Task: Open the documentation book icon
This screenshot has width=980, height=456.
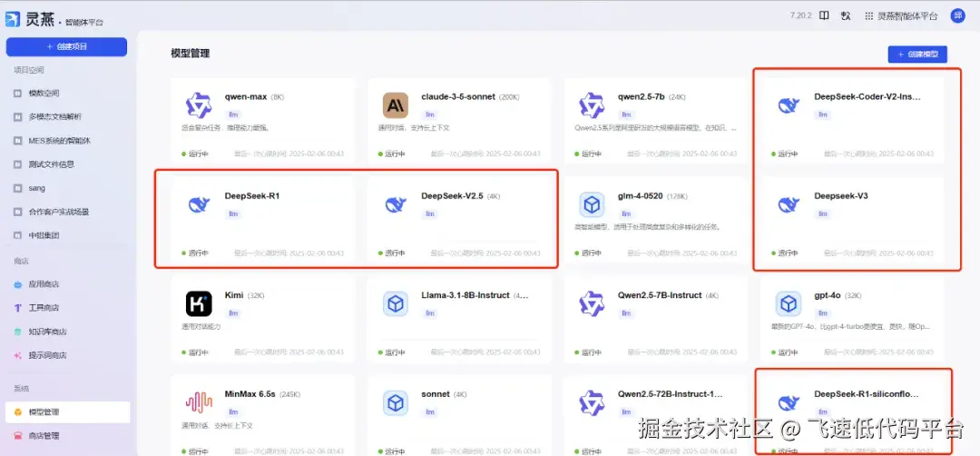Action: click(x=824, y=16)
